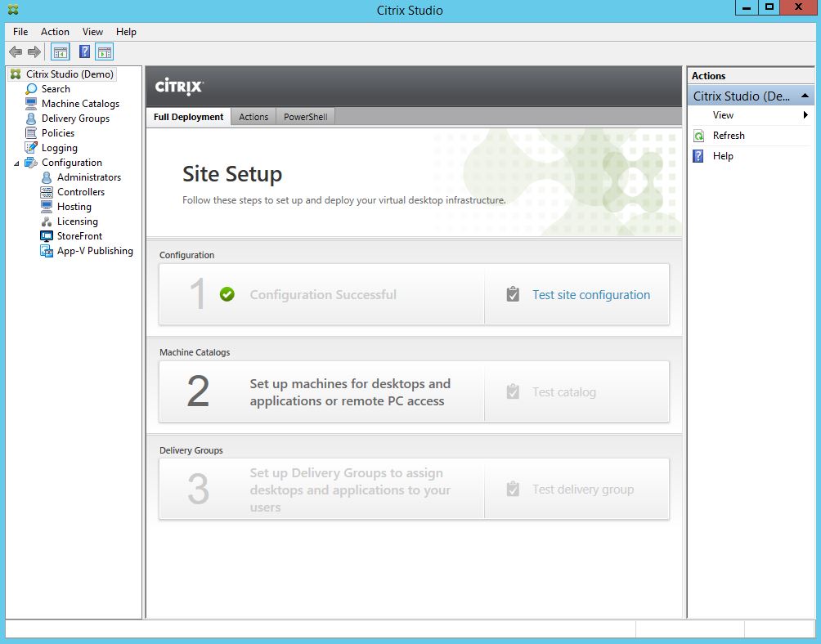Viewport: 821px width, 644px height.
Task: Collapse the Citrix Studio actions section
Action: tap(805, 96)
